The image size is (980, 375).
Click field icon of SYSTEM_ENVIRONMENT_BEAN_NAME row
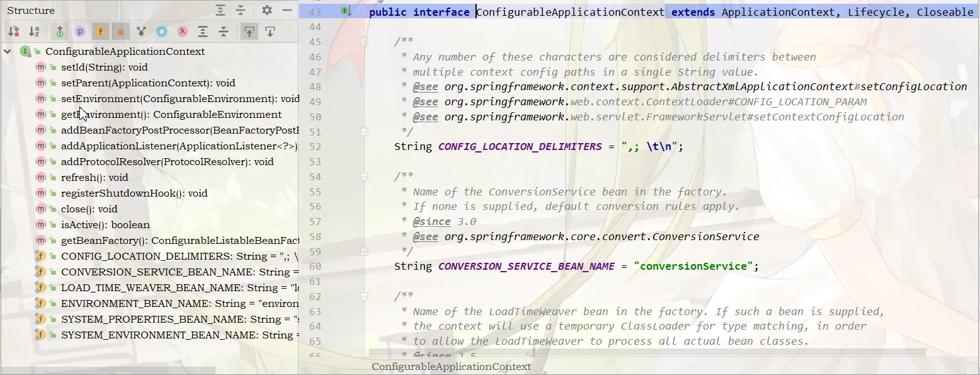click(x=41, y=335)
